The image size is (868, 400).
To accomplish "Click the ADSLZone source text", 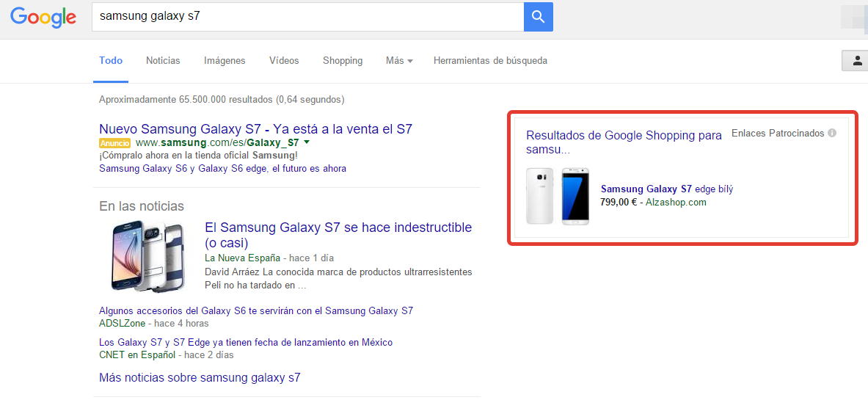I will 123,323.
